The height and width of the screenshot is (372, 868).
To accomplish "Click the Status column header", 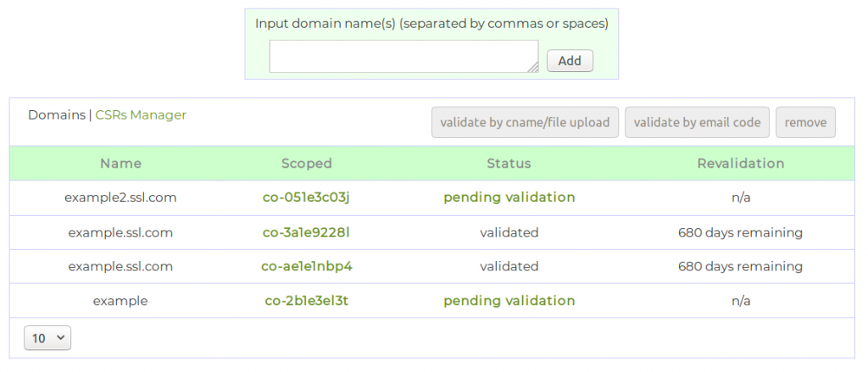I will click(509, 164).
